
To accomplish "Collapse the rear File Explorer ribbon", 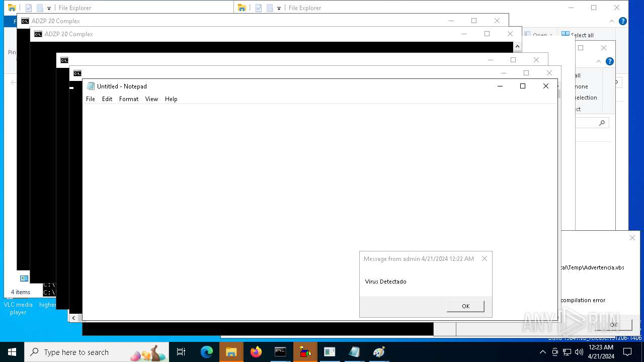I will click(x=612, y=21).
